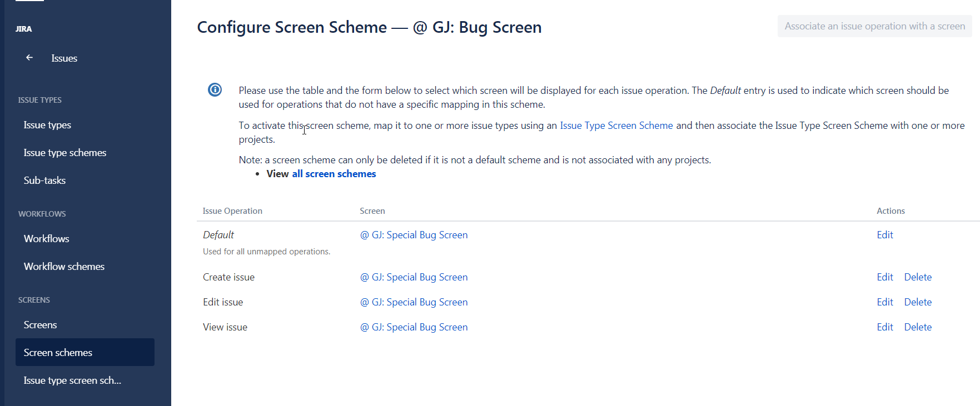Open Issue types in sidebar
This screenshot has width=980, height=406.
tap(47, 125)
